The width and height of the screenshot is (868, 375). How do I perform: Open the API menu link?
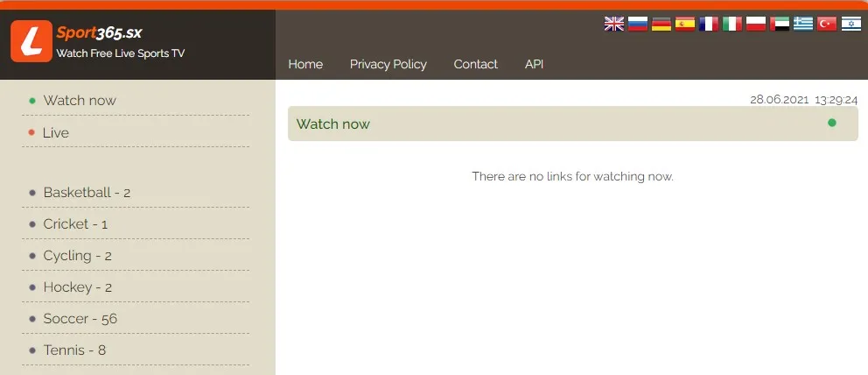point(534,64)
